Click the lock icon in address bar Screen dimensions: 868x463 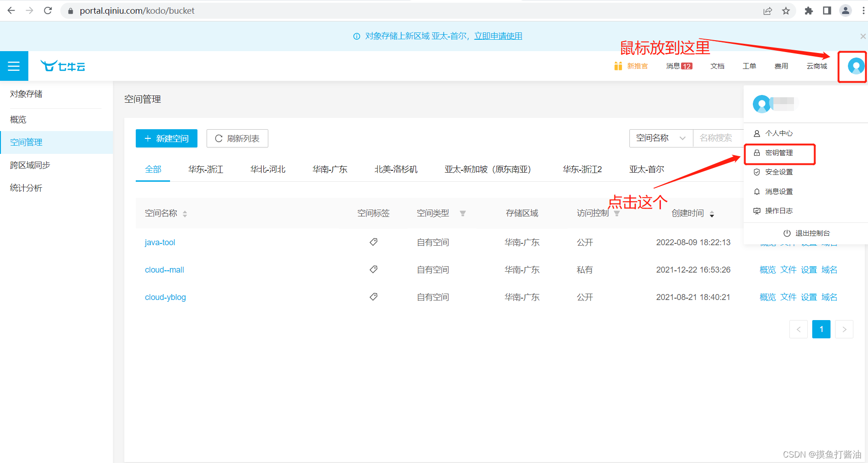[x=70, y=11]
